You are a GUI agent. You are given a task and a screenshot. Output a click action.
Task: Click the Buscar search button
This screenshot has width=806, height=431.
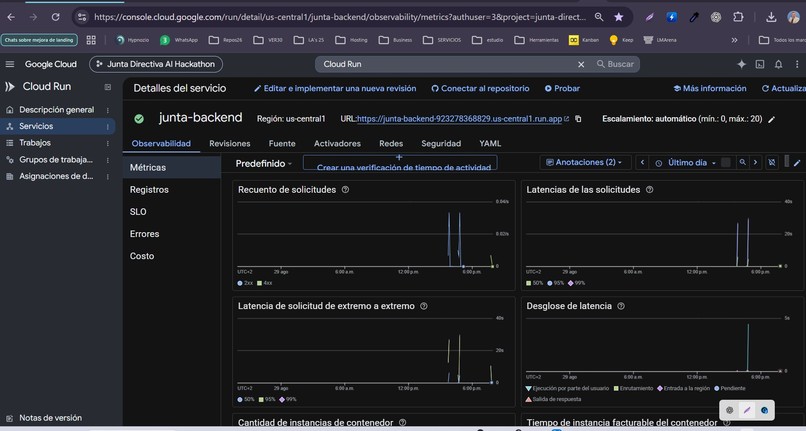(x=615, y=64)
